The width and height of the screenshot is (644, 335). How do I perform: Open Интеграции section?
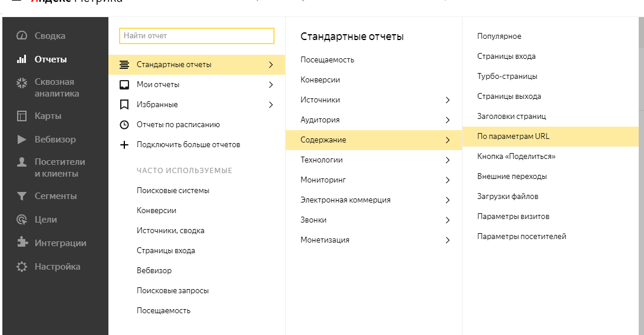60,243
